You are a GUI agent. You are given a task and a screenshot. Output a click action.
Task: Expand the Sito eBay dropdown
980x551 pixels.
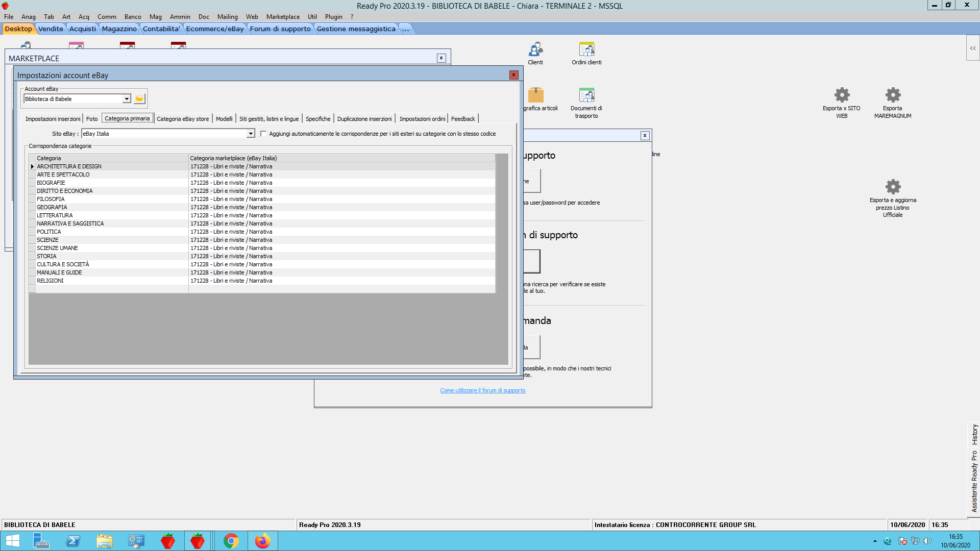(251, 134)
